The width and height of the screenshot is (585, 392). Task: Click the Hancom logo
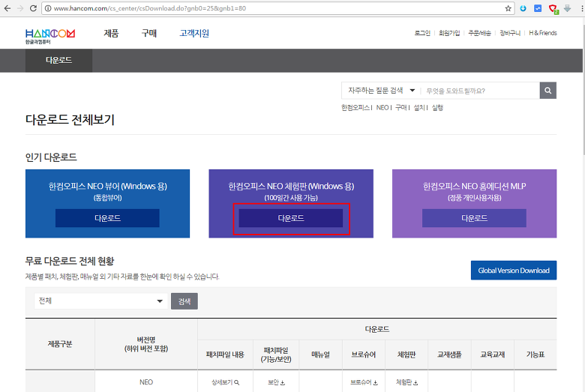[x=50, y=36]
